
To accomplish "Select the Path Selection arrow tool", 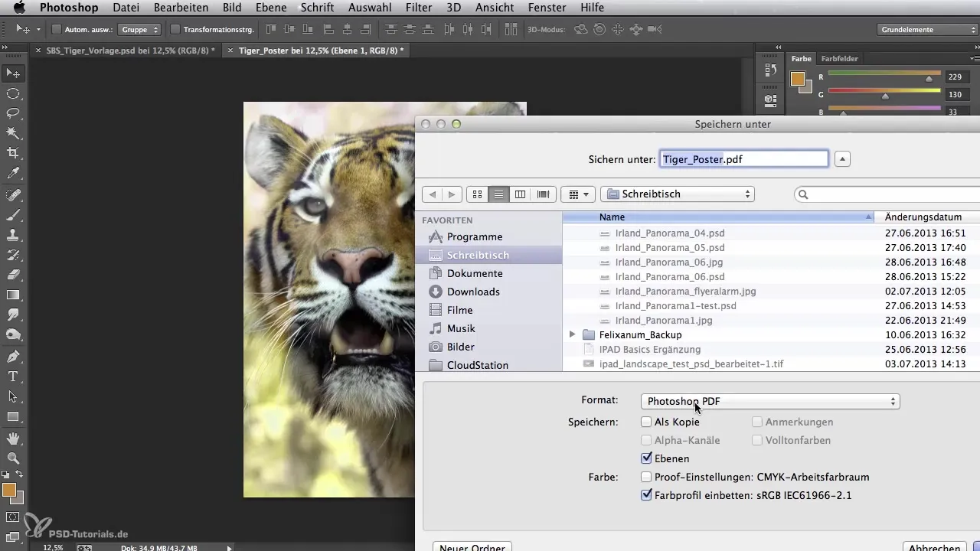I will (13, 396).
